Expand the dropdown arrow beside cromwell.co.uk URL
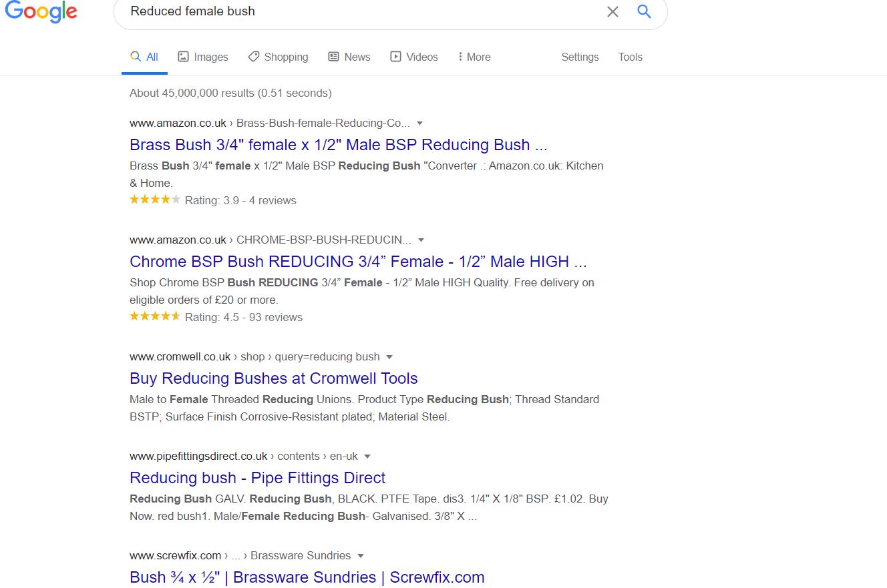Image resolution: width=887 pixels, height=588 pixels. (x=389, y=357)
